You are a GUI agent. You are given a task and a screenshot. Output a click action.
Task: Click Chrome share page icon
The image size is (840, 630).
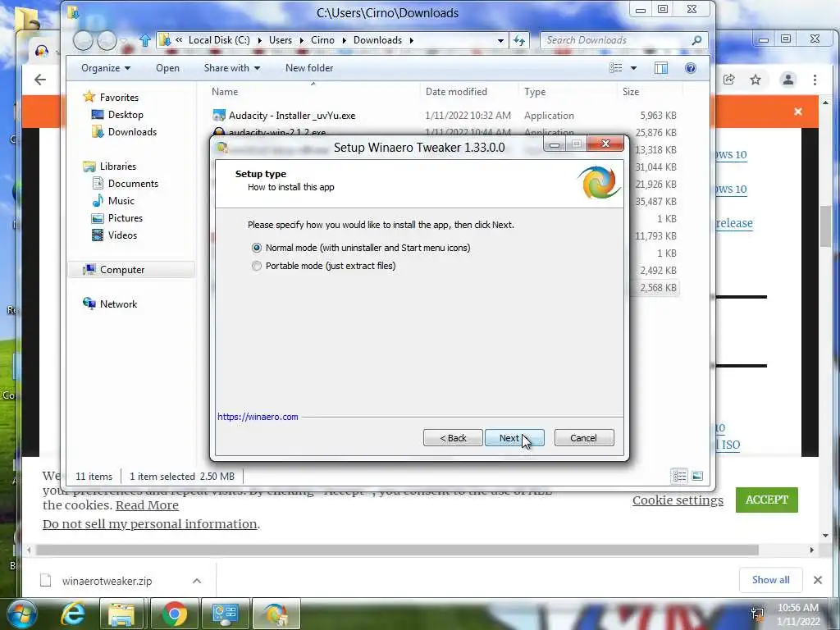click(728, 80)
